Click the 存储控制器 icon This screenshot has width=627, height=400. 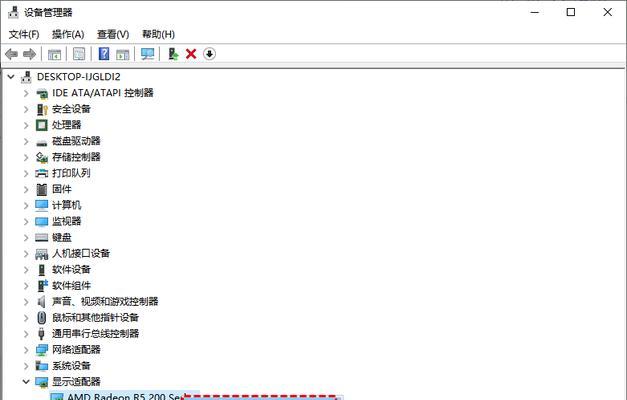pyautogui.click(x=42, y=158)
